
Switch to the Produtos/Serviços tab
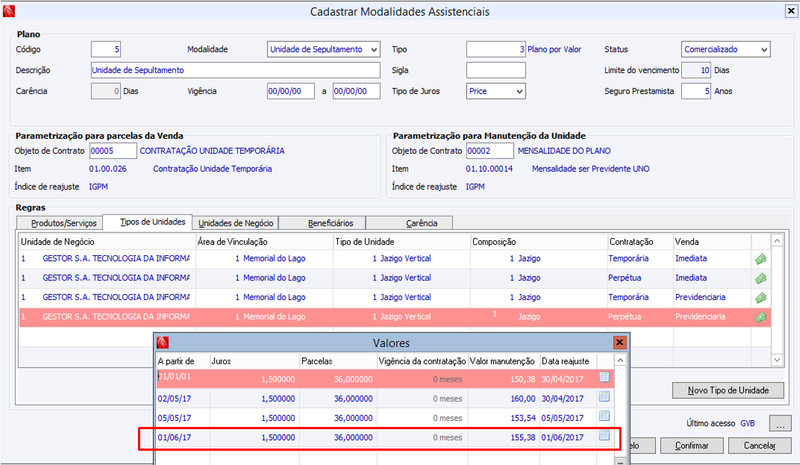[60, 223]
